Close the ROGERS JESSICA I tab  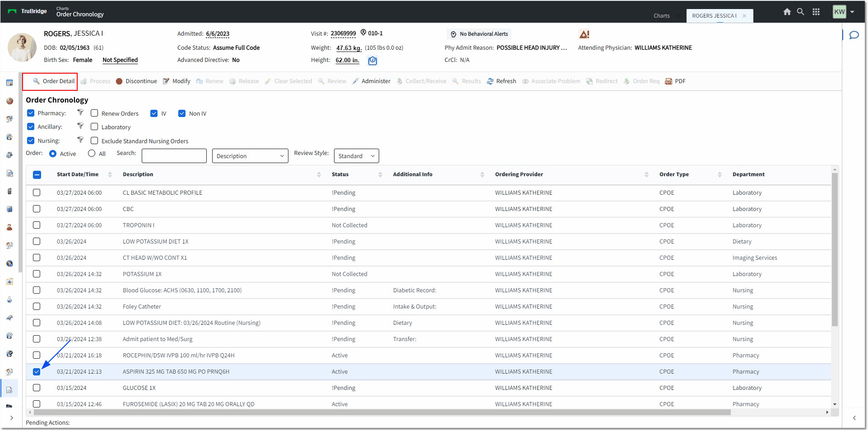click(x=744, y=16)
